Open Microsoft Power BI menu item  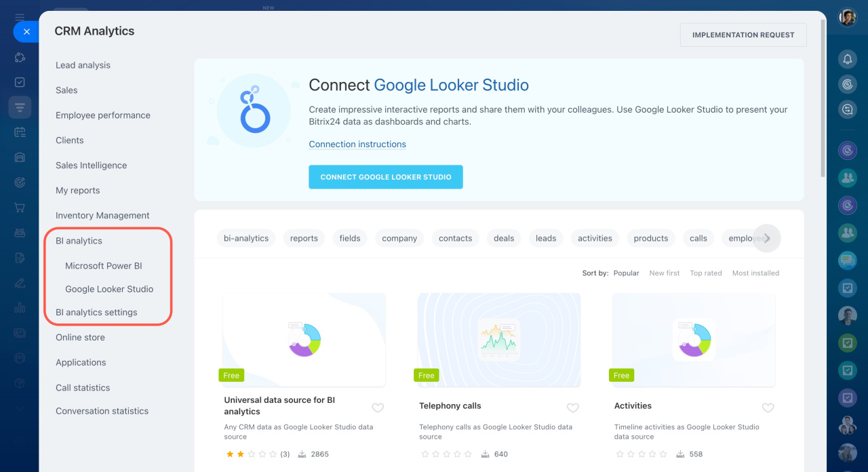103,266
